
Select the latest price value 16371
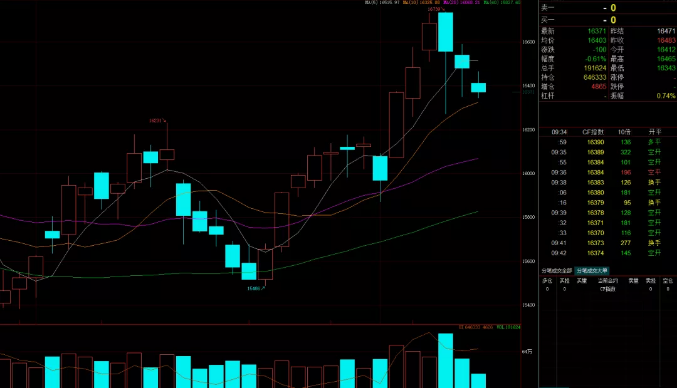point(597,31)
